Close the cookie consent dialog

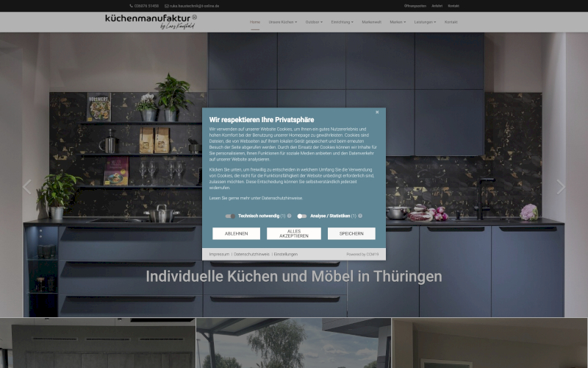pyautogui.click(x=377, y=113)
